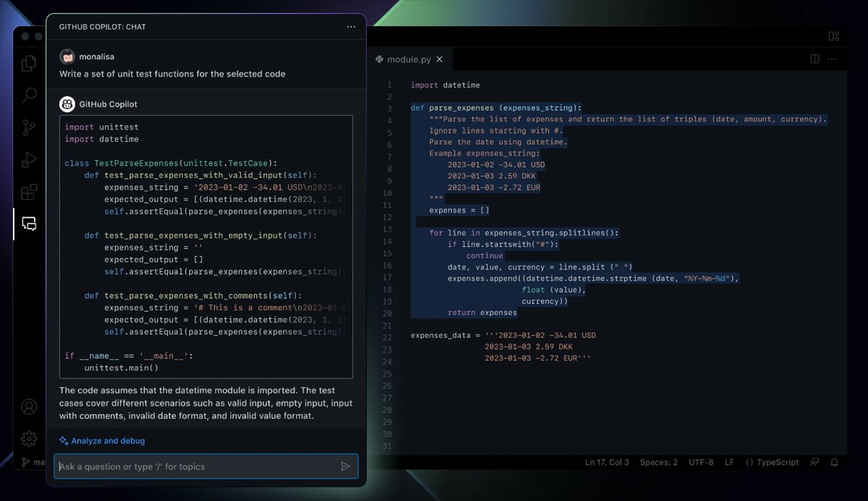Image resolution: width=868 pixels, height=501 pixels.
Task: Open notifications bell in status bar
Action: (835, 462)
